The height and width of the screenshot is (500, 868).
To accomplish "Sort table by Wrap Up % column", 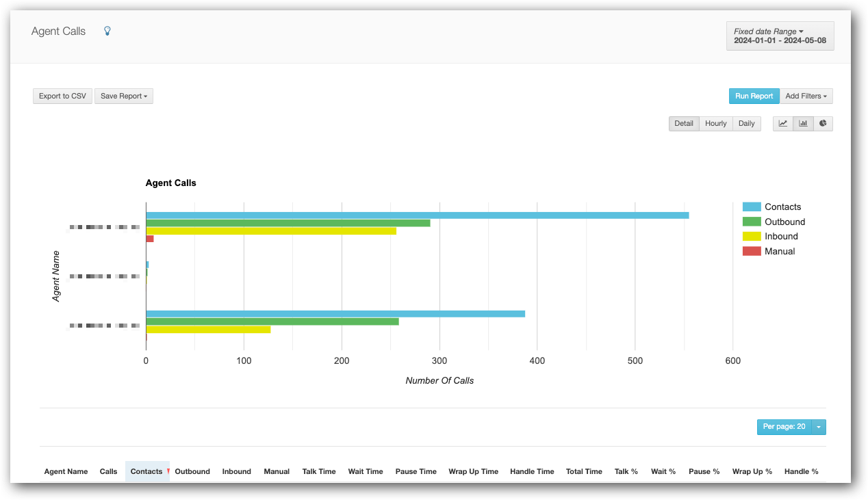I will point(752,471).
